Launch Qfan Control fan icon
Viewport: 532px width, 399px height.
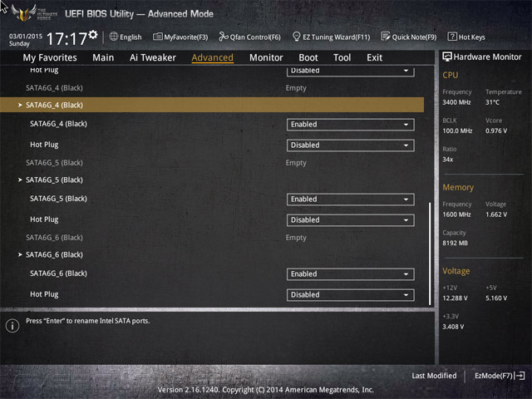pos(224,37)
